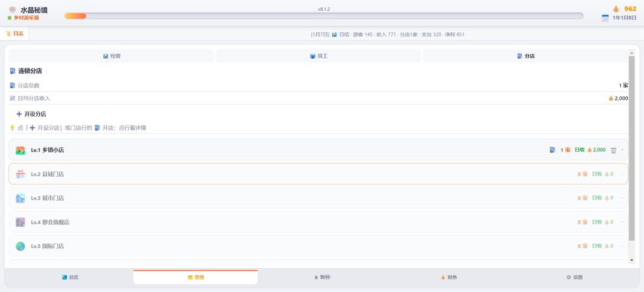Switch to the 员工 tab
This screenshot has height=292, width=644.
click(x=318, y=56)
